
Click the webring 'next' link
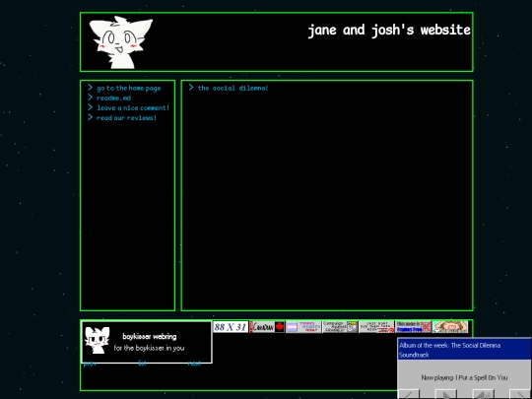194,364
